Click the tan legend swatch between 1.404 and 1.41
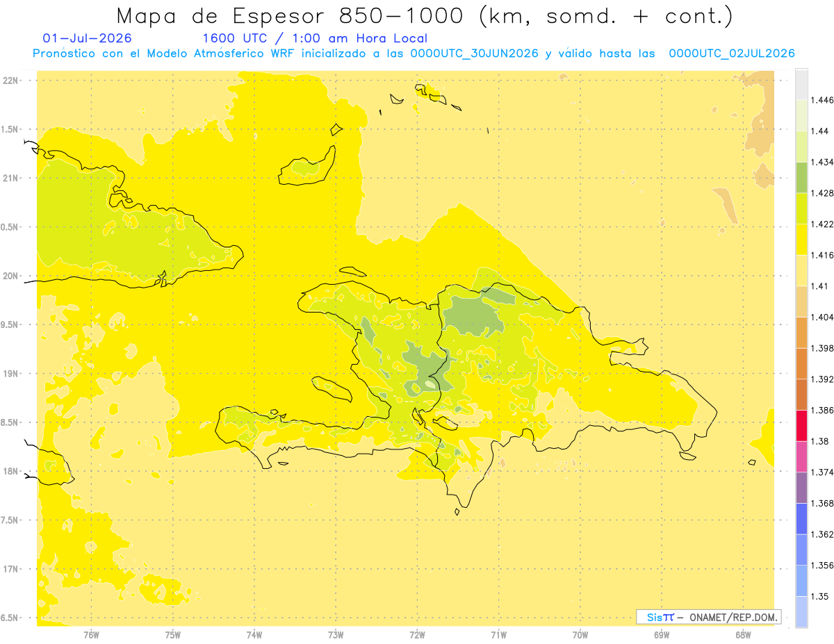This screenshot has width=834, height=644. (801, 301)
